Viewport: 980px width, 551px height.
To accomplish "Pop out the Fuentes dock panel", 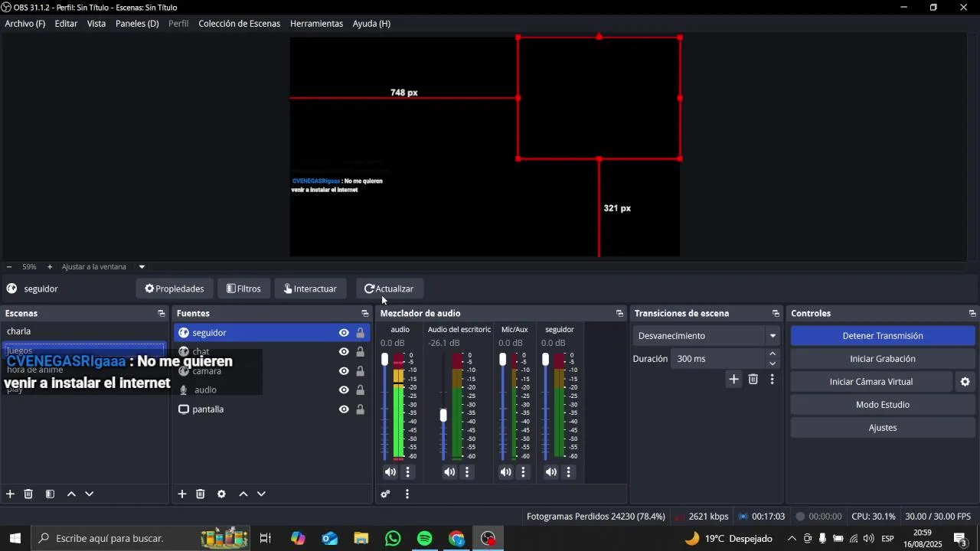I will 365,314.
